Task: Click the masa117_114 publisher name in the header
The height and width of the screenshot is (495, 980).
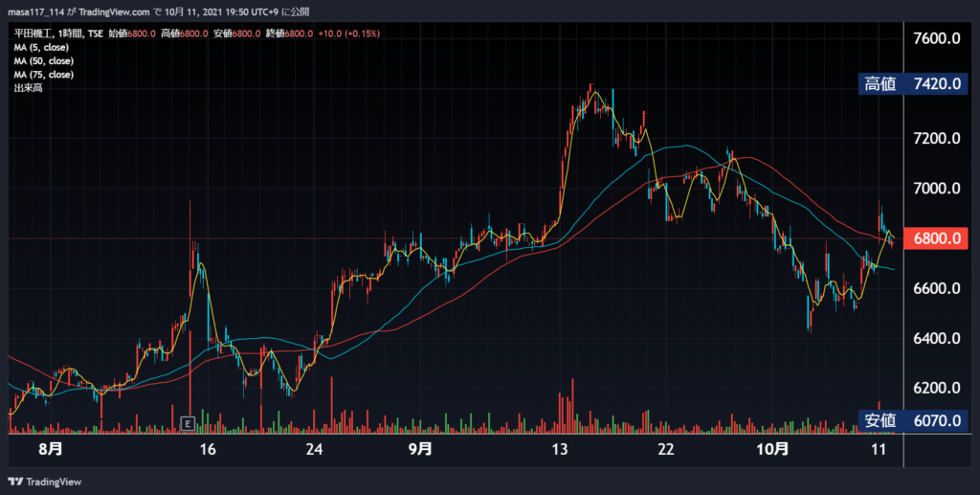Action: click(36, 11)
